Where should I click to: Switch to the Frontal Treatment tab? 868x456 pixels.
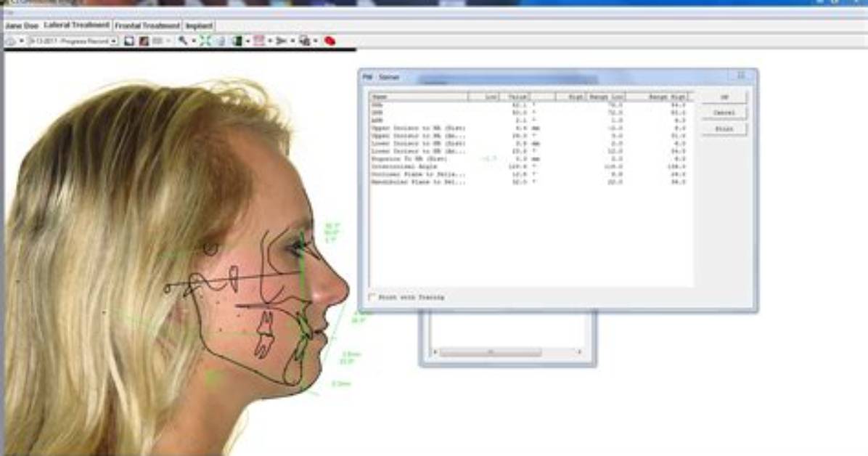click(x=147, y=26)
